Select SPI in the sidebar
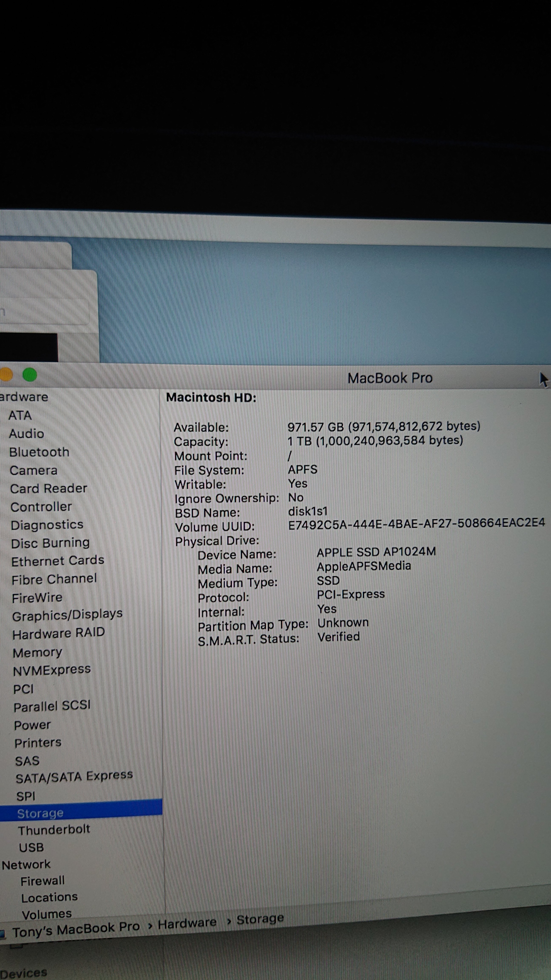Screen dimensions: 551x980 [26, 796]
